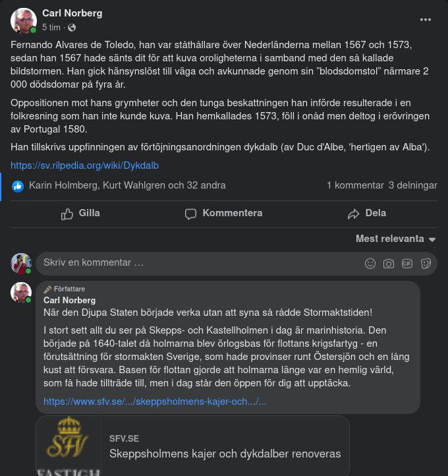
Task: Open the sfv.se skeppsholmens-kajer link
Action: [x=155, y=401]
